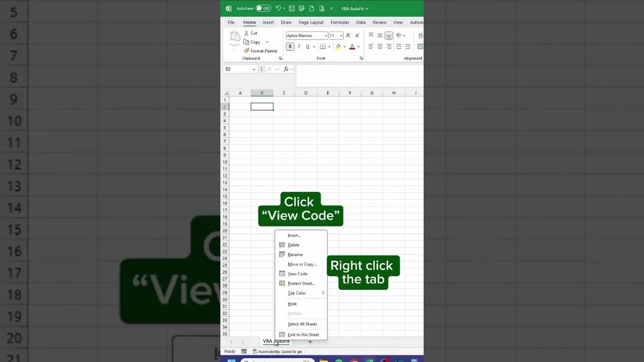Click the Top Align icon
Viewport: 644px width, 362px height.
tap(371, 35)
